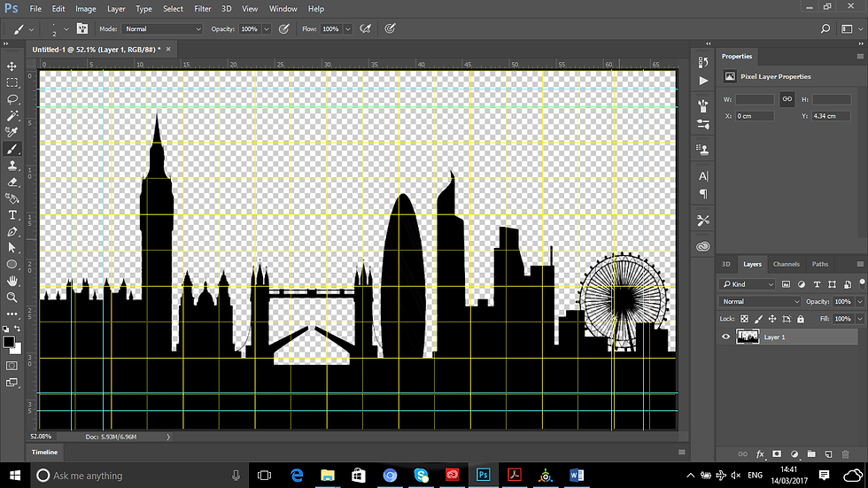The image size is (868, 488).
Task: Open the Filter menu
Action: [203, 9]
